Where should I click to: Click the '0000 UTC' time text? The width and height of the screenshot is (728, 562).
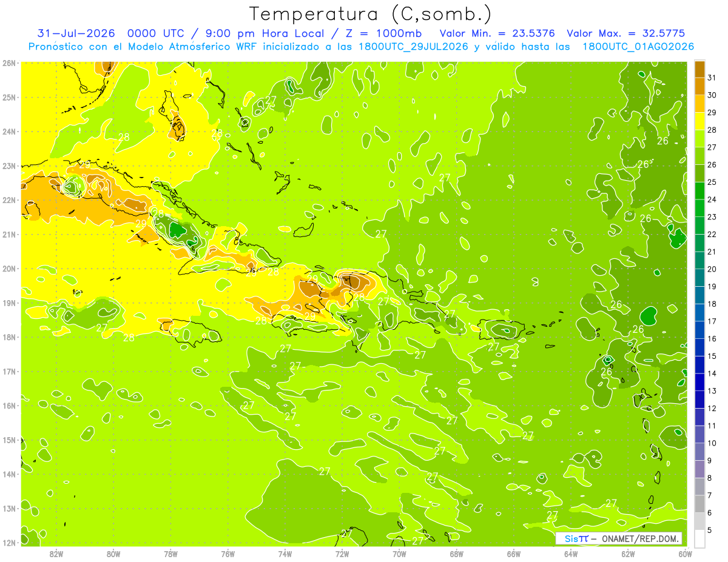point(157,33)
